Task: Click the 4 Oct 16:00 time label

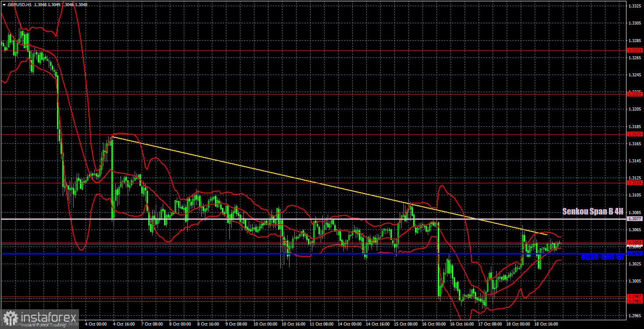Action: [x=124, y=324]
